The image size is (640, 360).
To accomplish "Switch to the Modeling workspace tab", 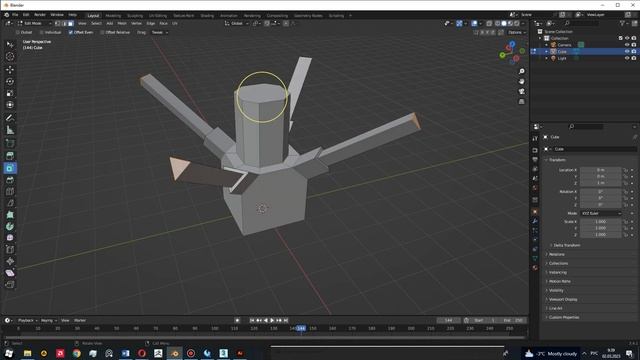I will click(x=113, y=16).
